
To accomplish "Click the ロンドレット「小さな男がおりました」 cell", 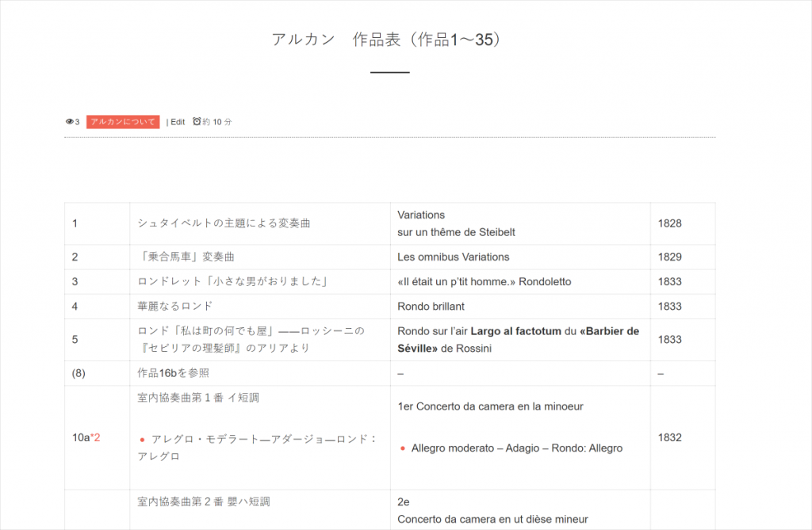I will pyautogui.click(x=233, y=281).
